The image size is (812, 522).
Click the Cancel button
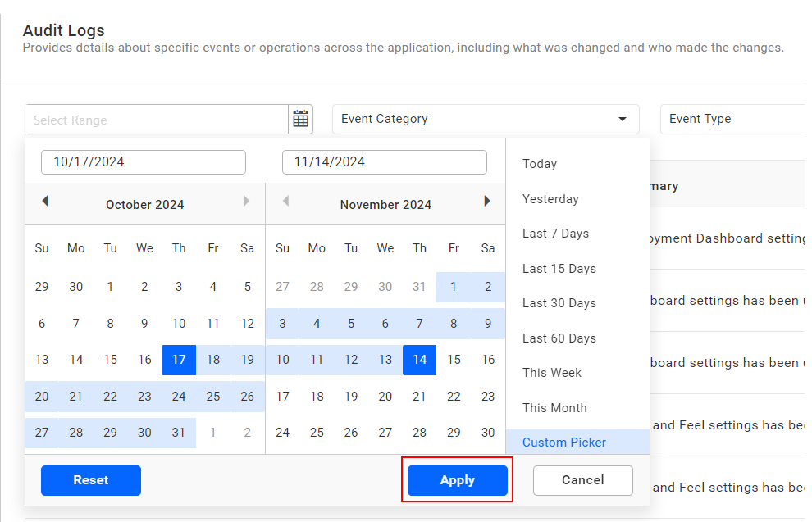582,480
